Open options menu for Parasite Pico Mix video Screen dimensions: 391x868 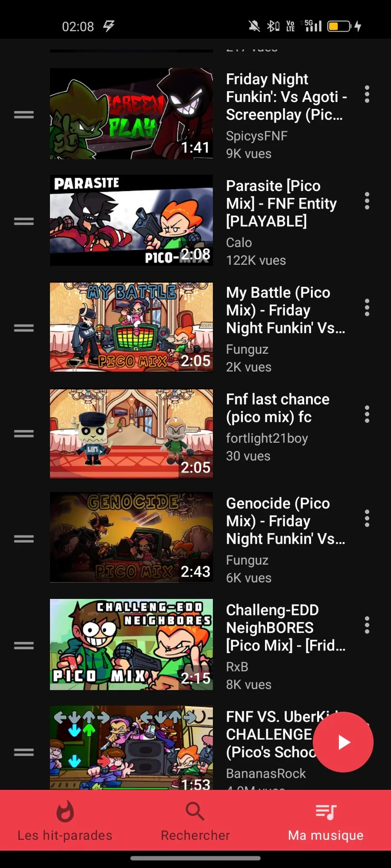click(367, 201)
